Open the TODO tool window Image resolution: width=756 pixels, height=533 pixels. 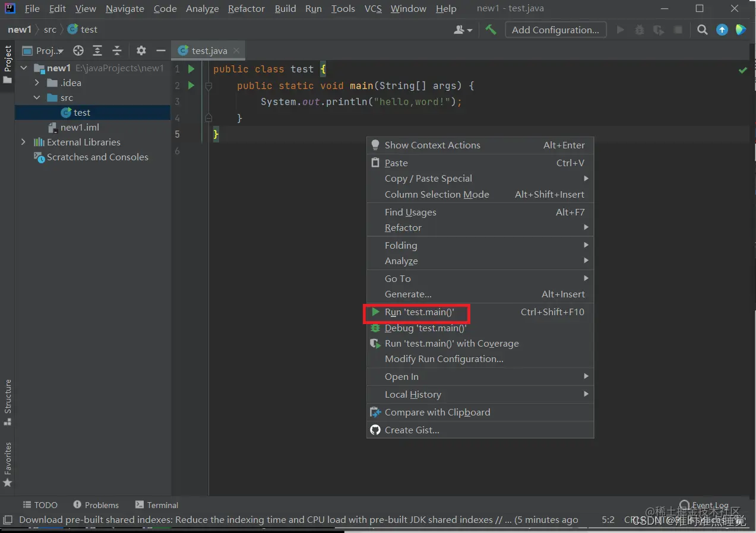point(40,505)
